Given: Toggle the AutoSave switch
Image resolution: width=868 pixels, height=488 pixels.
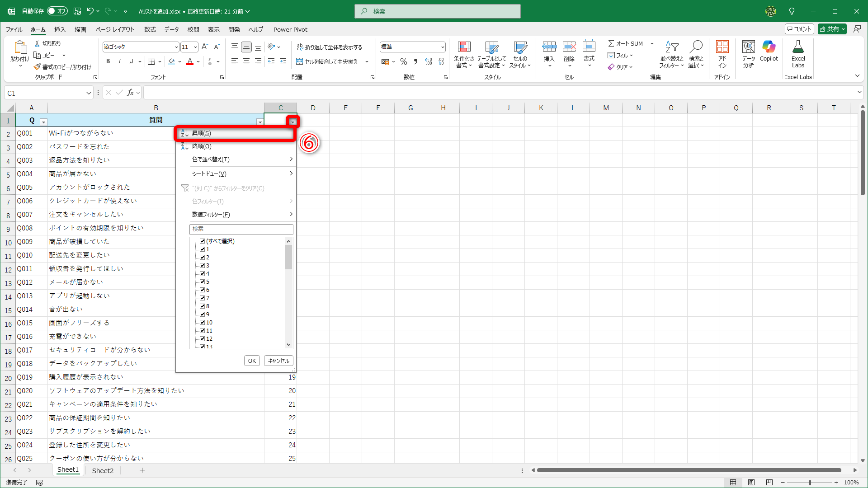Looking at the screenshot, I should (x=57, y=11).
